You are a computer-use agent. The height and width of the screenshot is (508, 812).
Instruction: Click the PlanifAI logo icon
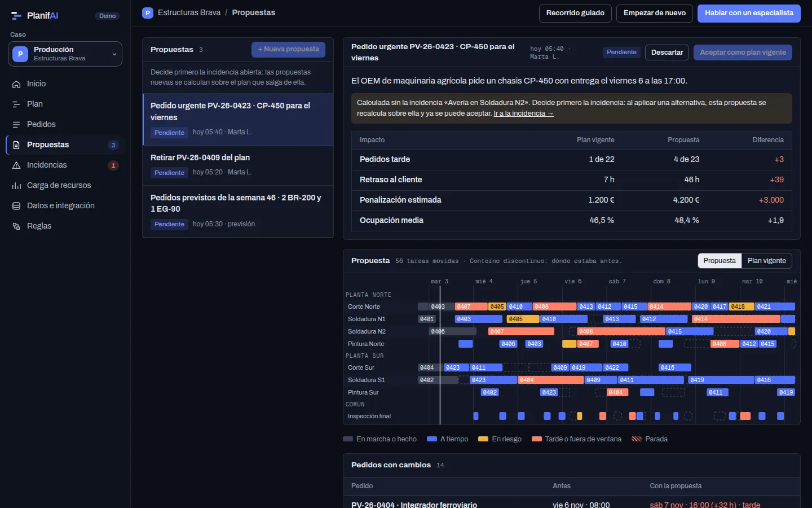[16, 16]
